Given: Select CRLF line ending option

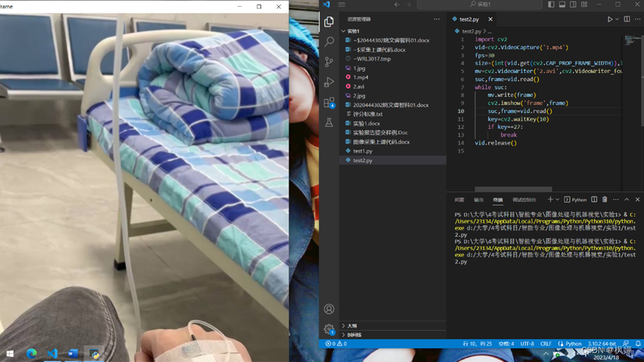Looking at the screenshot, I should [x=546, y=344].
